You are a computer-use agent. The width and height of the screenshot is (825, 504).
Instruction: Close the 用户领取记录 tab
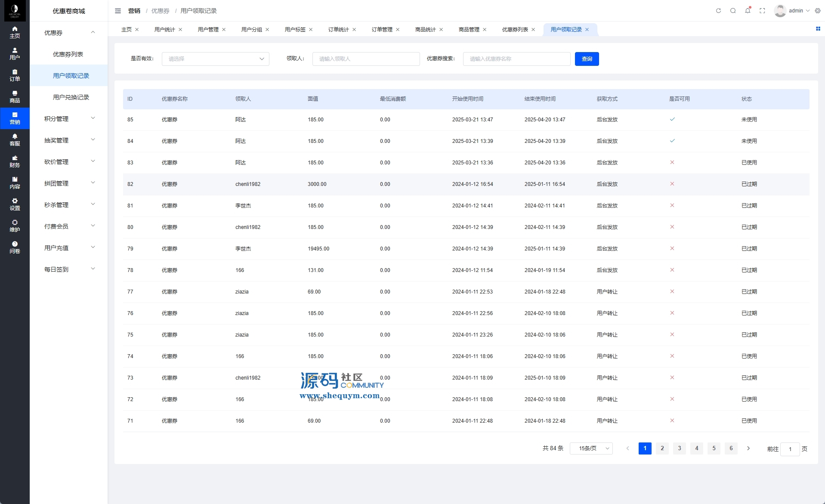(587, 30)
